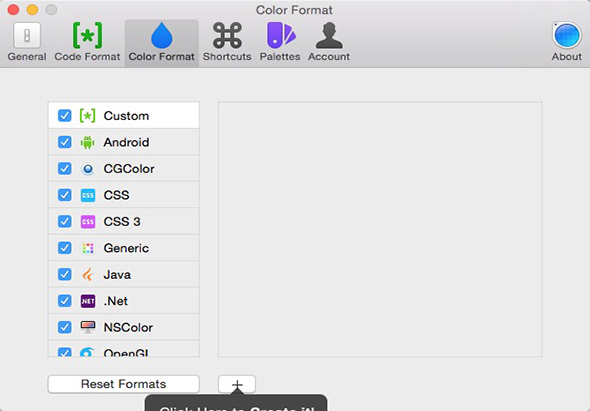Select the Android row label
The image size is (590, 411).
click(126, 142)
